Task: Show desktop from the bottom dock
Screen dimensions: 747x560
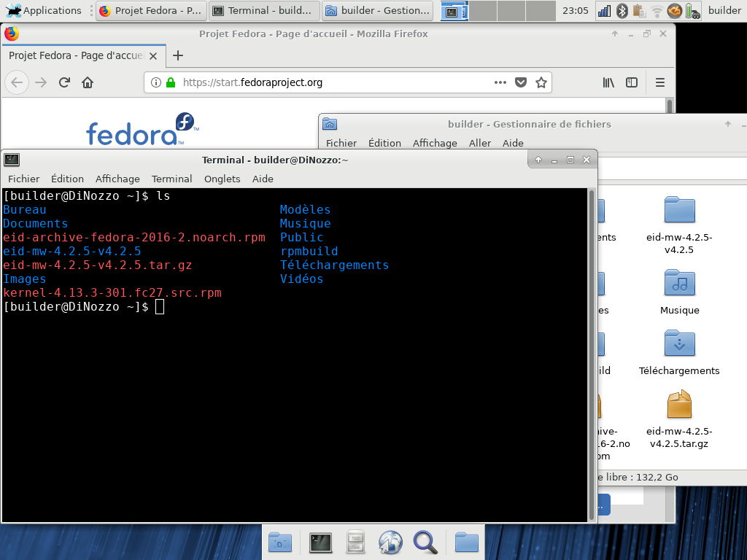Action: point(280,542)
